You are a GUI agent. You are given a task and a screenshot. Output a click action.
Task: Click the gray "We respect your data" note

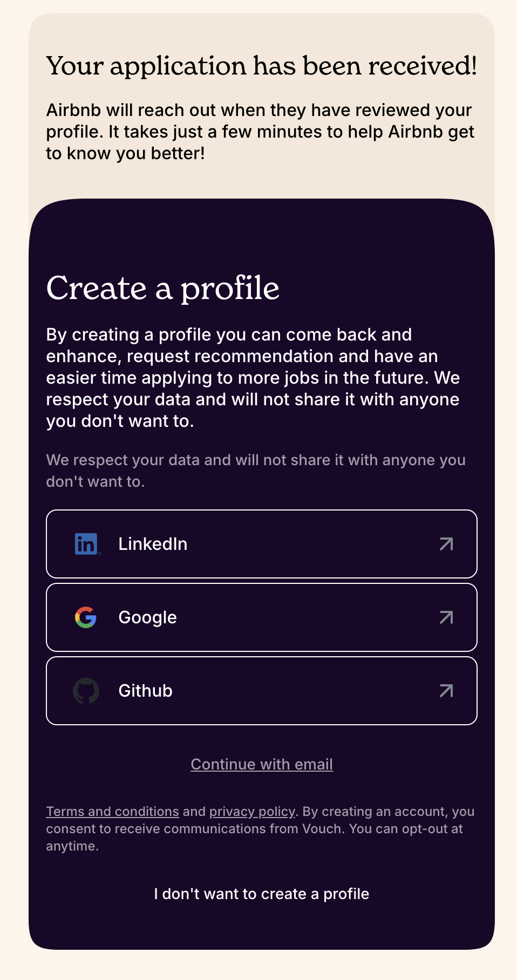[x=256, y=471]
